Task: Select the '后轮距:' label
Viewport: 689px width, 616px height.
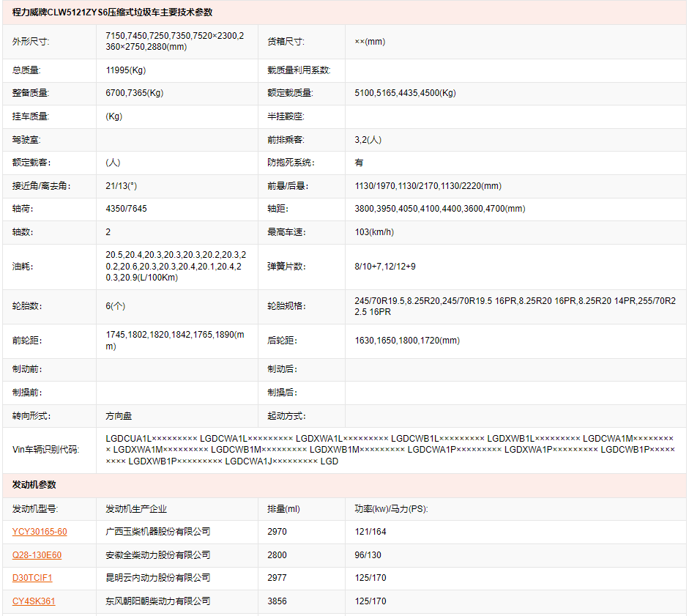Action: [x=282, y=341]
